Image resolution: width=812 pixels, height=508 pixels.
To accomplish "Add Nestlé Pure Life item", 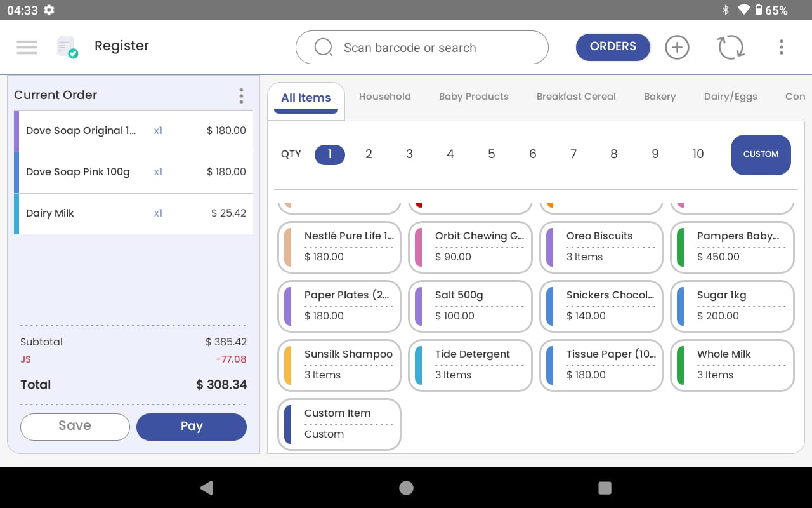I will click(339, 247).
